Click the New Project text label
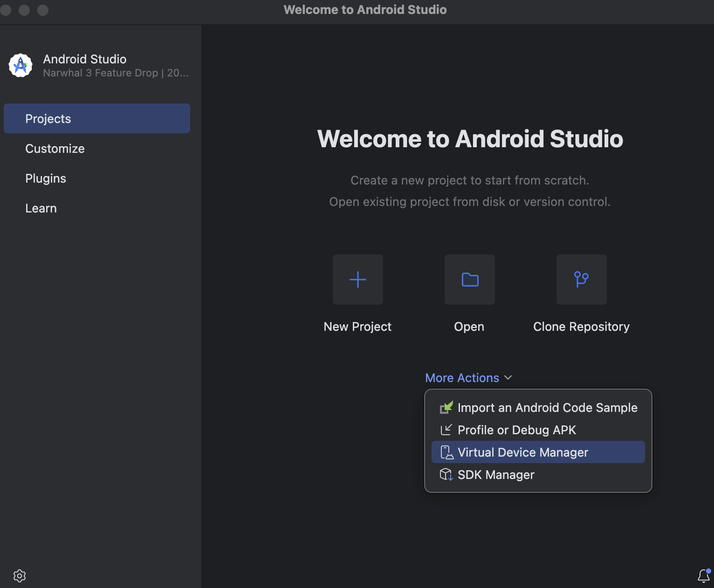 click(357, 327)
